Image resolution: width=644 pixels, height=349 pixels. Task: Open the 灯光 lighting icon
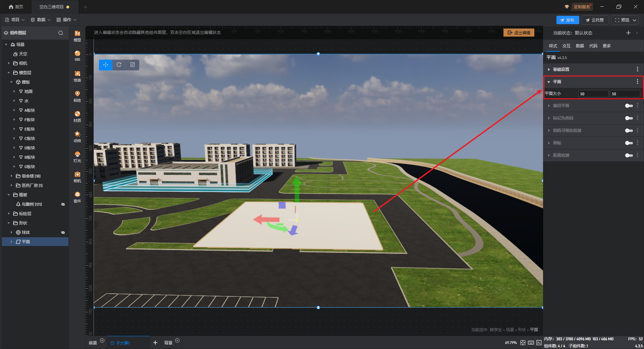[x=77, y=156]
